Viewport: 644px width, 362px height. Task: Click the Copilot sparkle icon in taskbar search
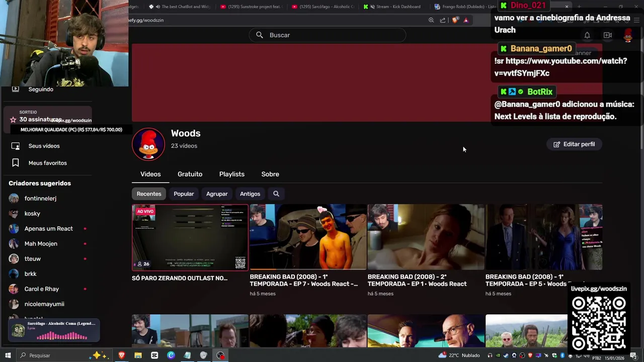[99, 355]
